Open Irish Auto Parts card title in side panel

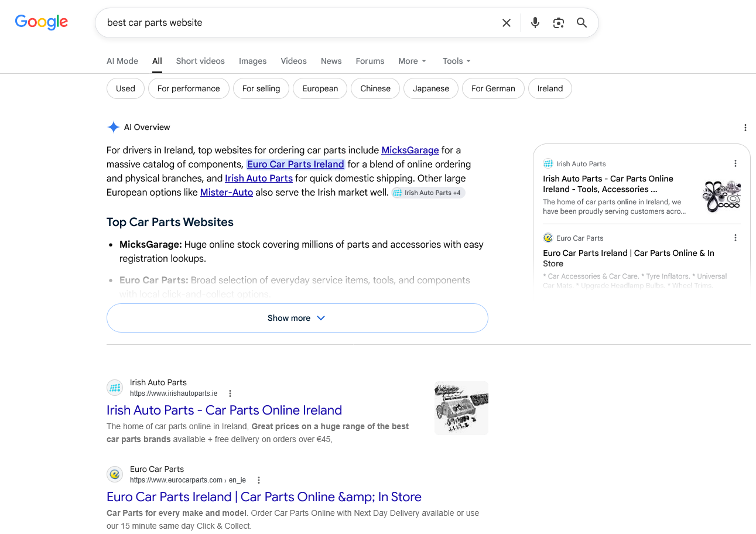coord(608,184)
